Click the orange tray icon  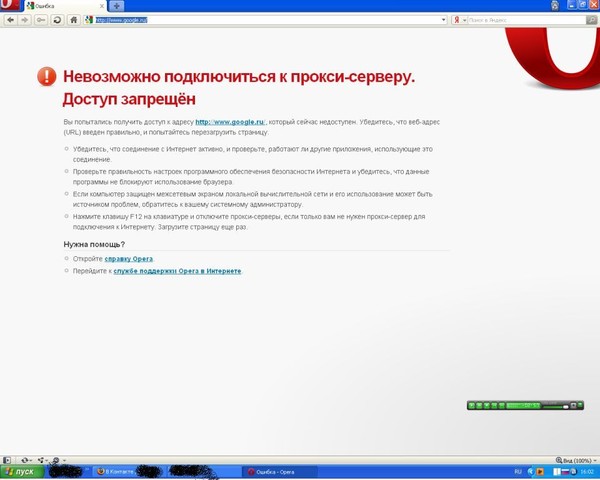[x=540, y=472]
